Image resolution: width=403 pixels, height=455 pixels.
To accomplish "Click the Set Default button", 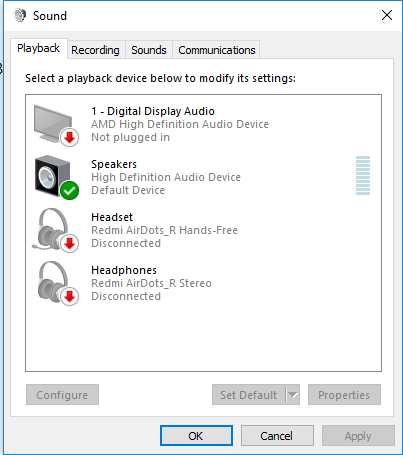I will (249, 395).
